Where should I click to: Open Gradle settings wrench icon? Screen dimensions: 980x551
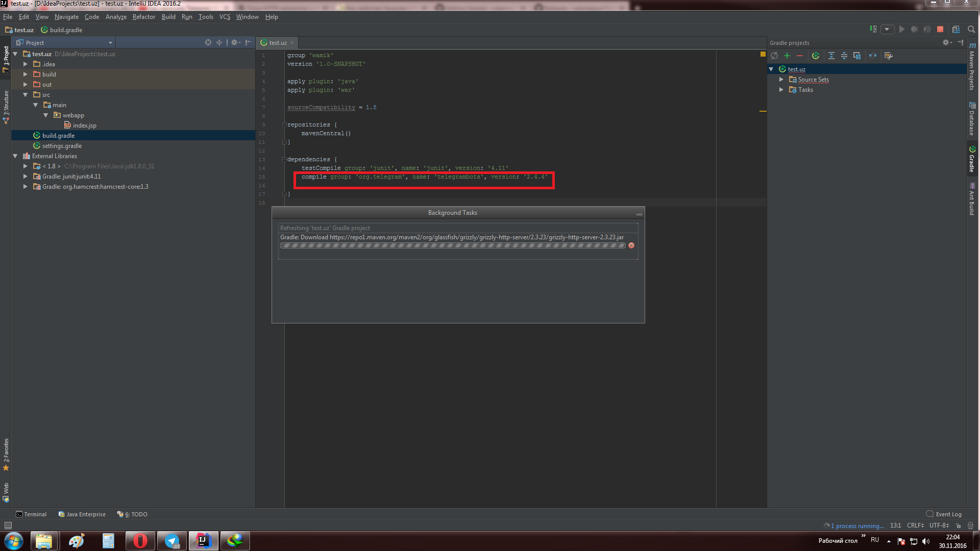point(889,56)
